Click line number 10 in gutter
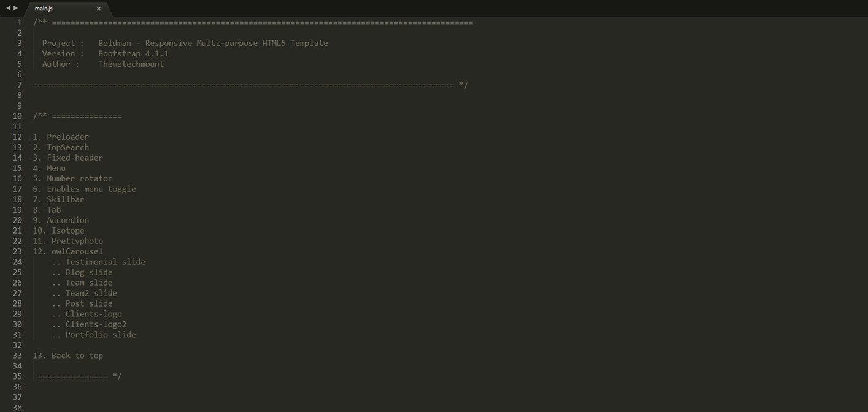 pyautogui.click(x=17, y=116)
